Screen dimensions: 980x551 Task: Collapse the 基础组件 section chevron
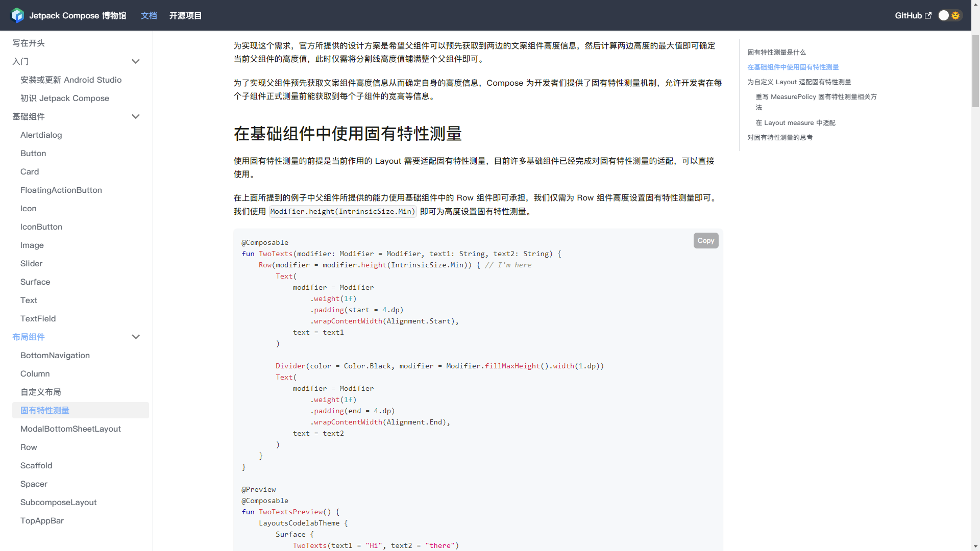click(x=136, y=116)
